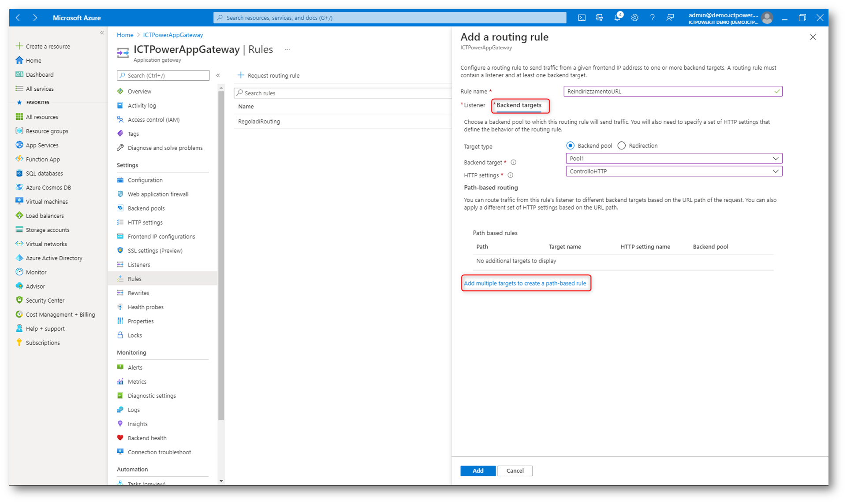Open Cloud Shell from the top bar
847x504 pixels.
(x=582, y=18)
